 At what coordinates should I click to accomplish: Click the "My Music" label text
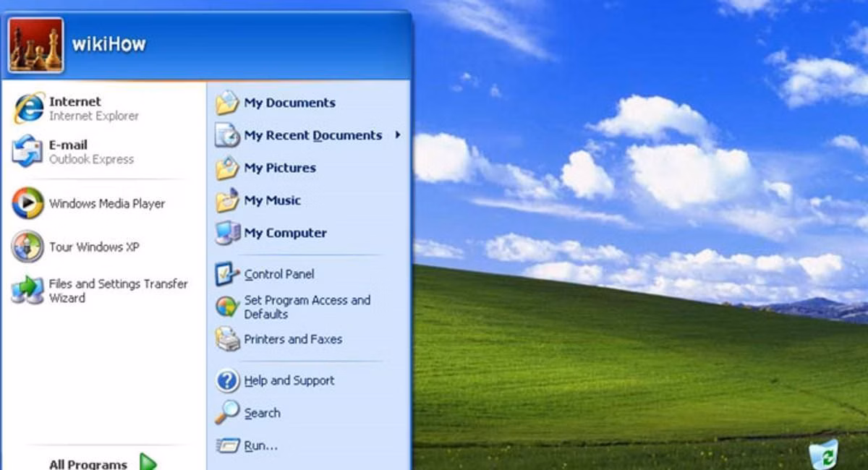pos(273,200)
